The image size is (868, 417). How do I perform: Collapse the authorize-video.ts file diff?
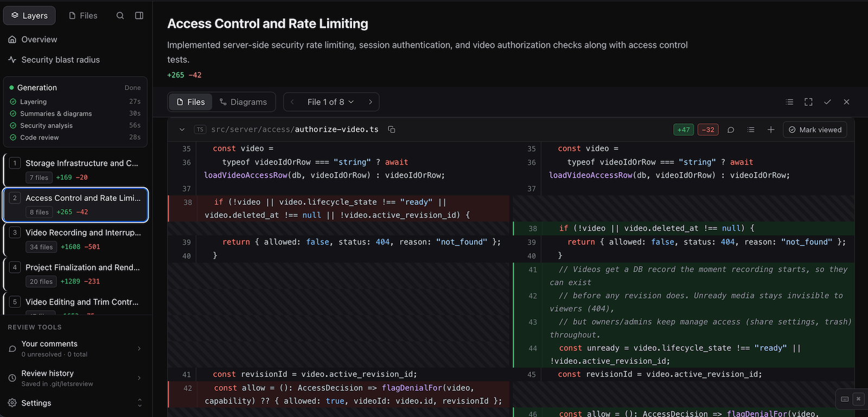[x=182, y=130]
